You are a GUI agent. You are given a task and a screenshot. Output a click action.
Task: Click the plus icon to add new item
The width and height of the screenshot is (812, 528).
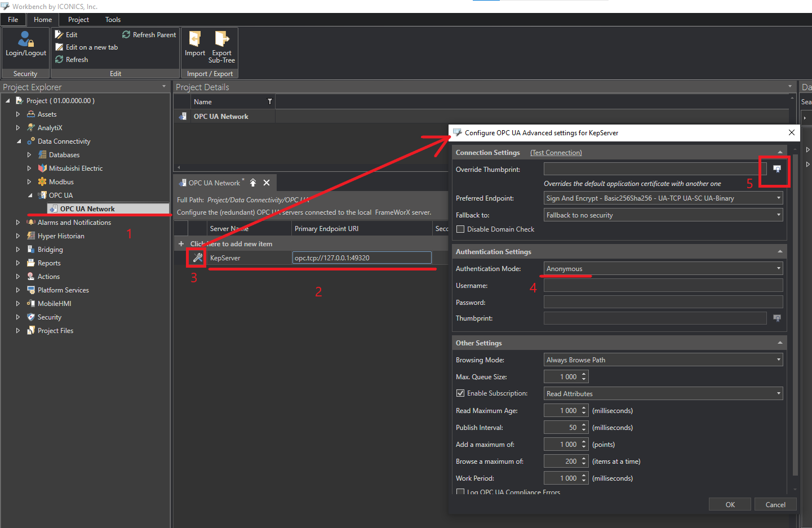(181, 244)
